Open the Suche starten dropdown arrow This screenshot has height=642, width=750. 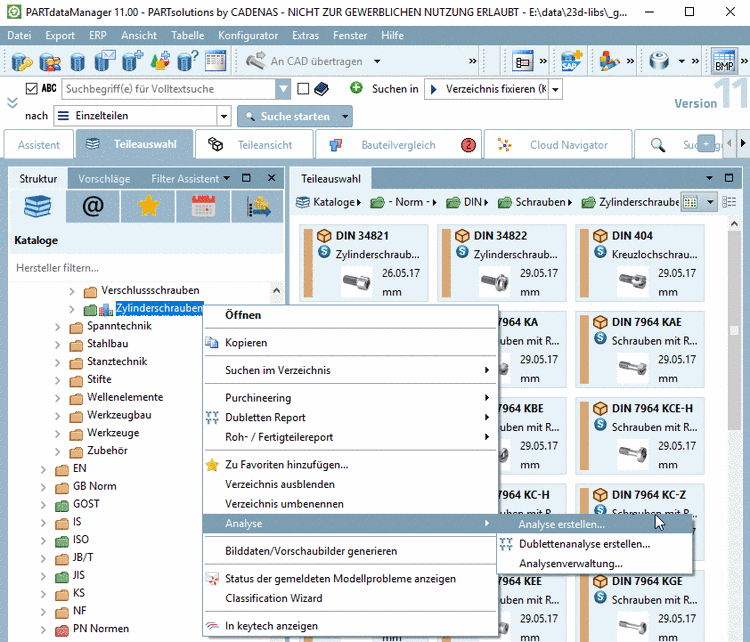(345, 116)
